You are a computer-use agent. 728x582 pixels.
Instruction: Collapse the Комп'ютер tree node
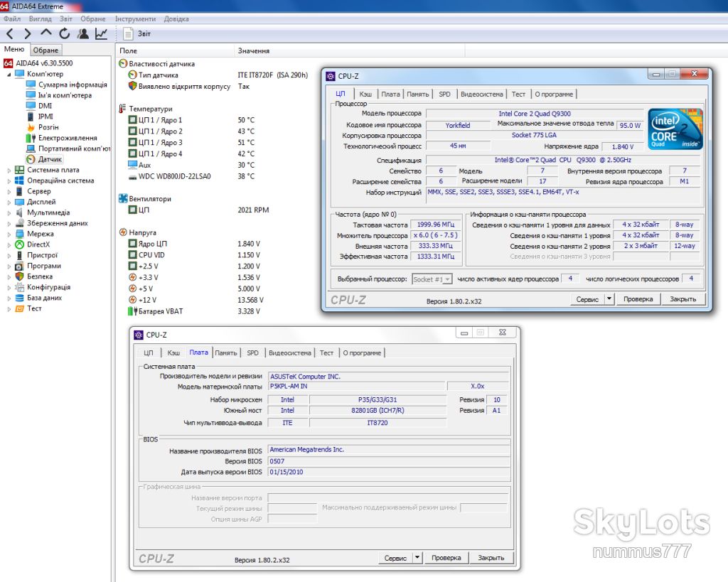point(9,74)
